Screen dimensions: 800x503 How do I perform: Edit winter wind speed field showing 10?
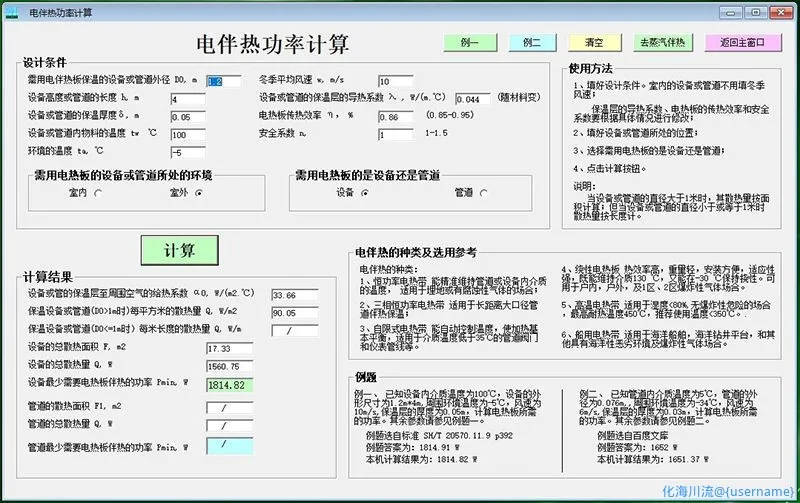tap(395, 81)
